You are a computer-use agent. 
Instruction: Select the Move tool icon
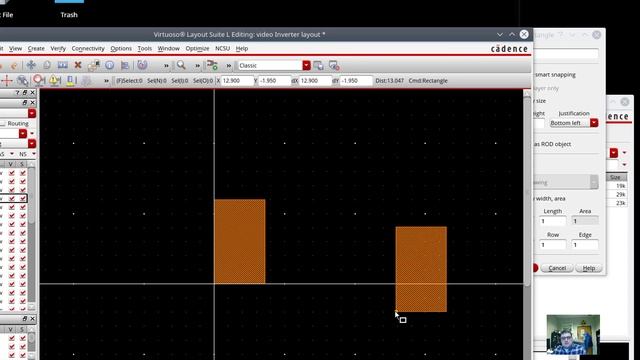coord(31,65)
